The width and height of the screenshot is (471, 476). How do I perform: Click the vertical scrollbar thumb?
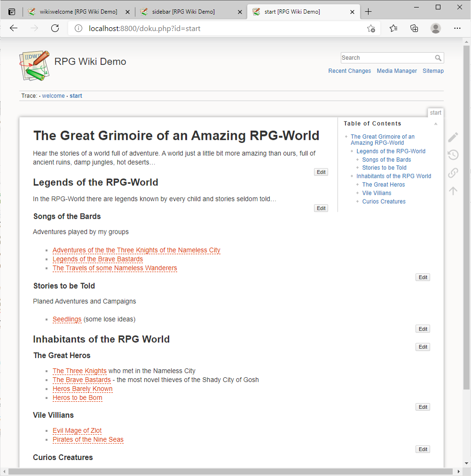pyautogui.click(x=466, y=217)
